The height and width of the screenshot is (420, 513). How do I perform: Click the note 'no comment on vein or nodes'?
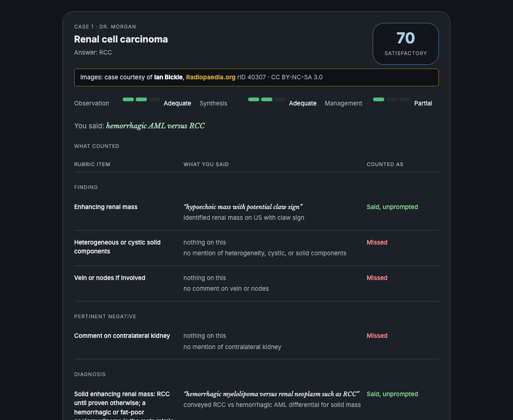(226, 289)
